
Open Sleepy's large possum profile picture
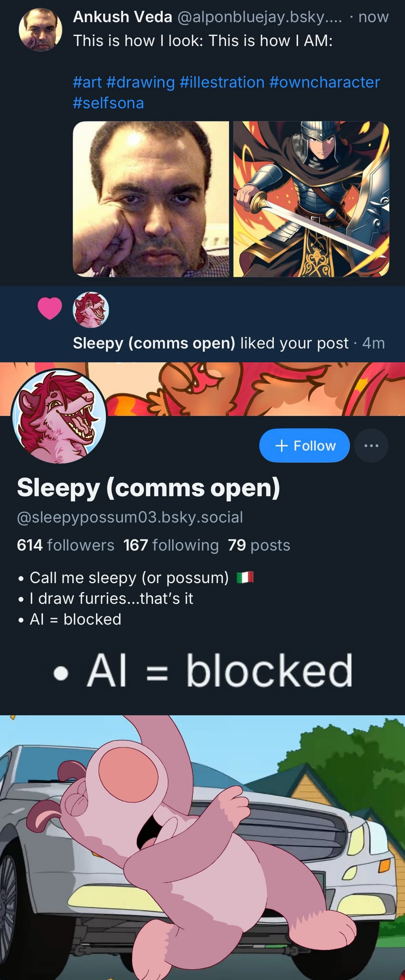coord(59,416)
